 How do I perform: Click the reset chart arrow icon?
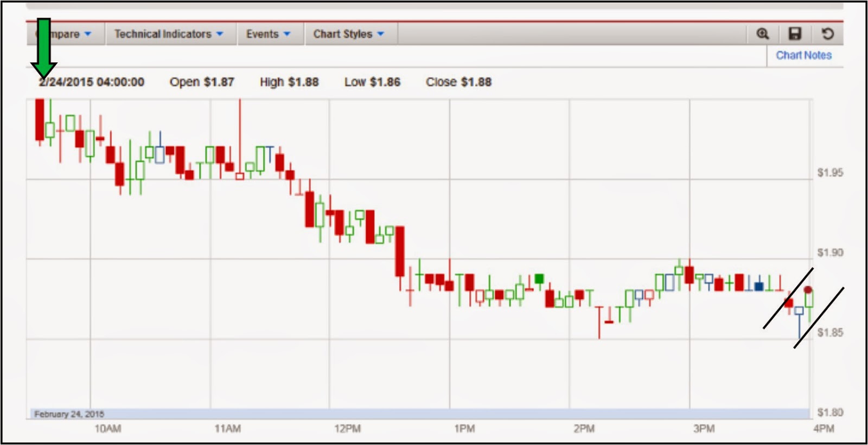point(827,34)
